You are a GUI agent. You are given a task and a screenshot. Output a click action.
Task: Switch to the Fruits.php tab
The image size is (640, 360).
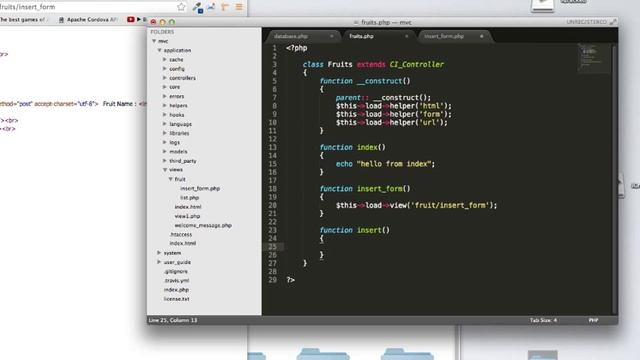(361, 36)
